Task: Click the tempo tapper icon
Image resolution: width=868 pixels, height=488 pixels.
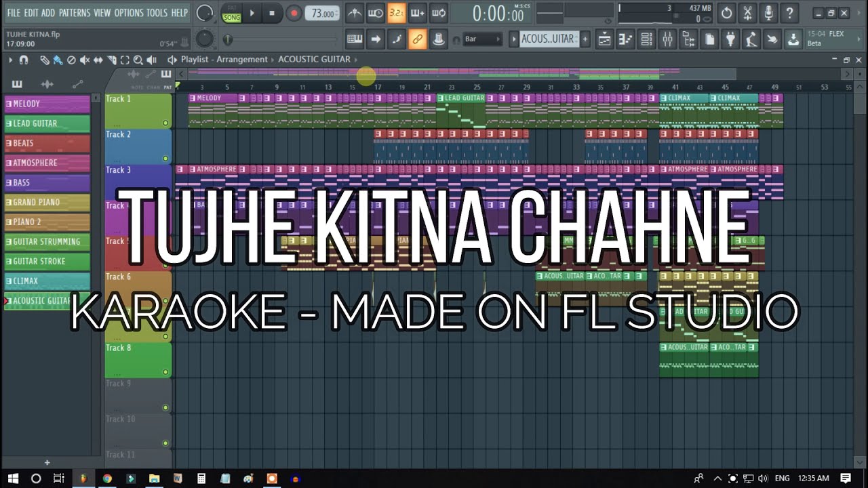Action: (x=751, y=39)
